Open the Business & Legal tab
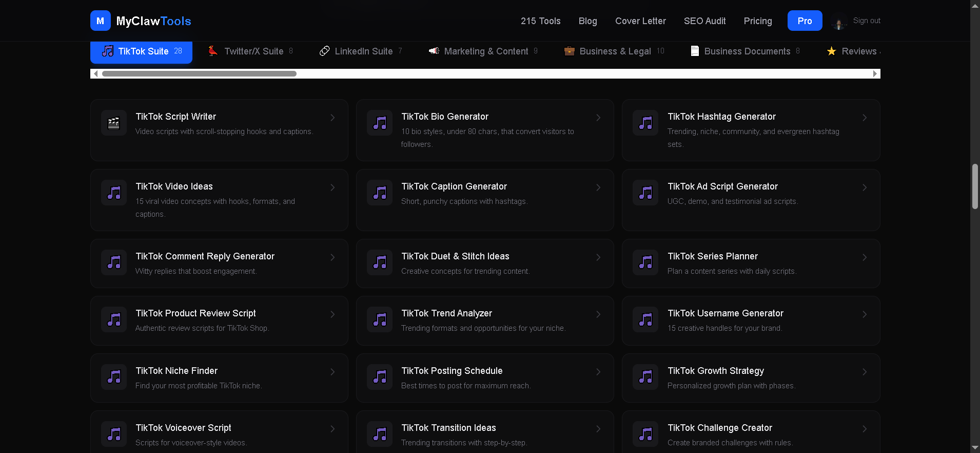980x453 pixels. pyautogui.click(x=614, y=51)
